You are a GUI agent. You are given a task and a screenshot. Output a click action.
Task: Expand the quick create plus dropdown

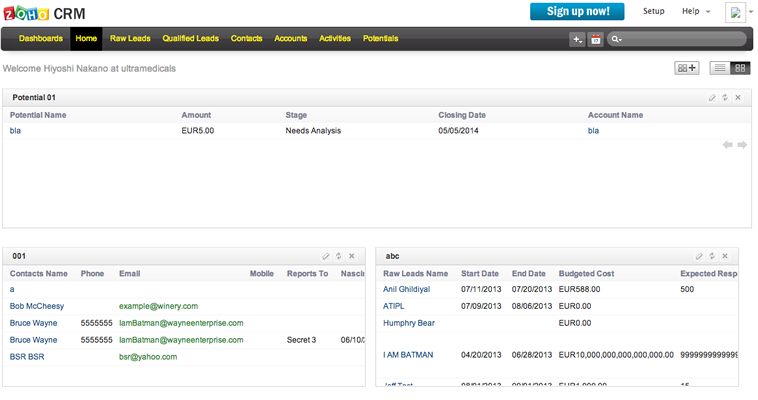(577, 39)
